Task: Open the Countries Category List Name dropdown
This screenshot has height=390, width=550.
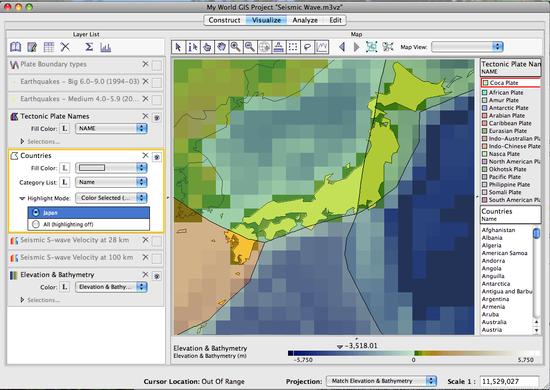Action: coord(112,182)
